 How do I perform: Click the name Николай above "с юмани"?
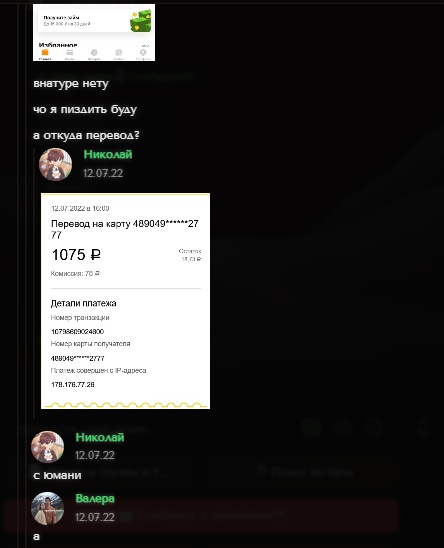pos(100,437)
